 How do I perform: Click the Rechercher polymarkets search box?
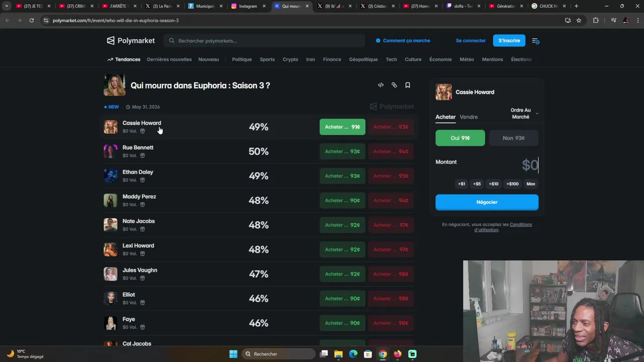click(x=265, y=41)
